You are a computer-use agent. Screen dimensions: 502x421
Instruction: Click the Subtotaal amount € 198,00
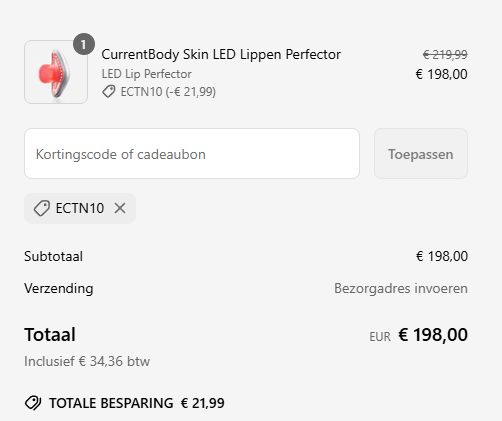442,256
